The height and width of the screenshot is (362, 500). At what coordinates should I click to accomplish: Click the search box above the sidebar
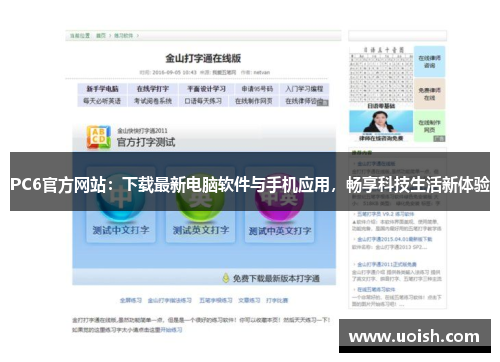click(x=397, y=36)
